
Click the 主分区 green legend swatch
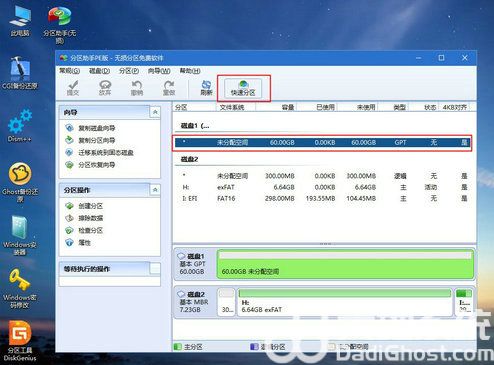point(178,347)
